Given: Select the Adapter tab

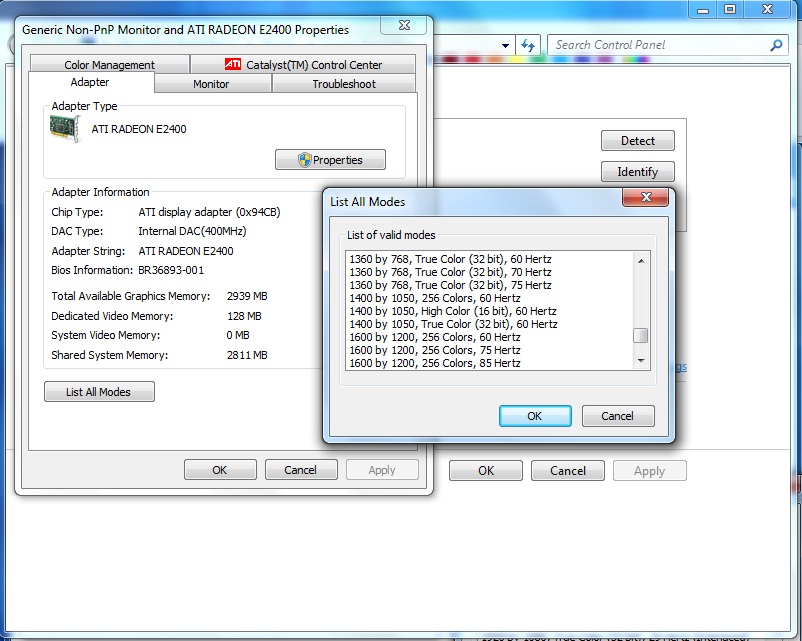Looking at the screenshot, I should coord(90,82).
